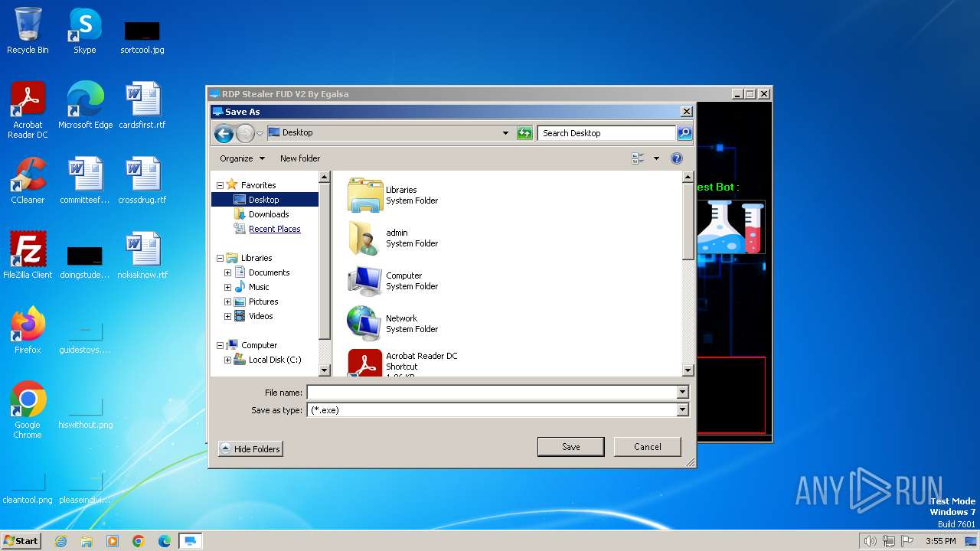Select nokiaknow.rtf desktop file
Image resolution: width=980 pixels, height=551 pixels.
click(142, 256)
